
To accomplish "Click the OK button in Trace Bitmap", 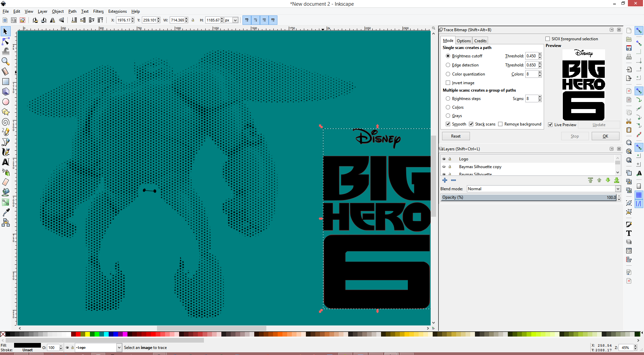I will point(605,136).
